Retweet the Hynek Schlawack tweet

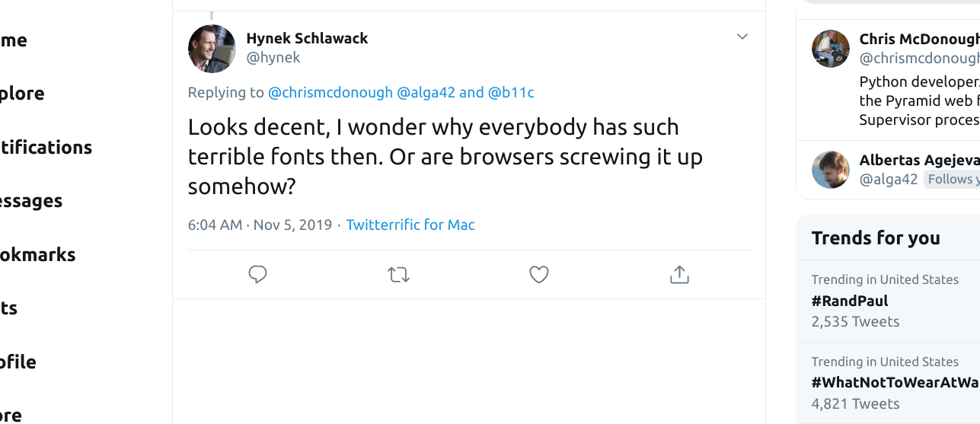click(398, 274)
